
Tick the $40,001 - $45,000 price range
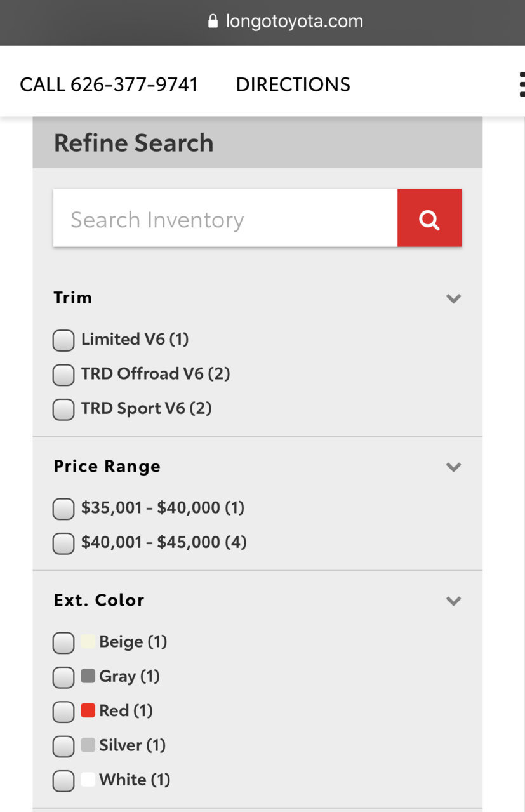coord(63,543)
